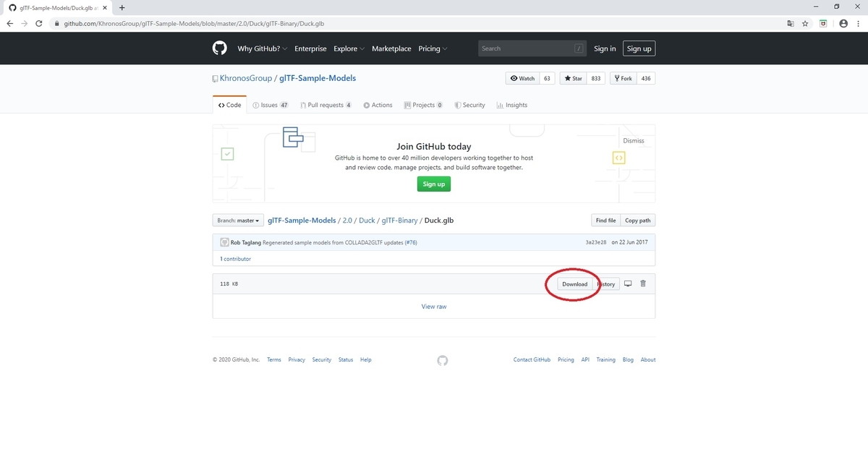Open the Security tab
This screenshot has width=868, height=470.
coord(470,105)
